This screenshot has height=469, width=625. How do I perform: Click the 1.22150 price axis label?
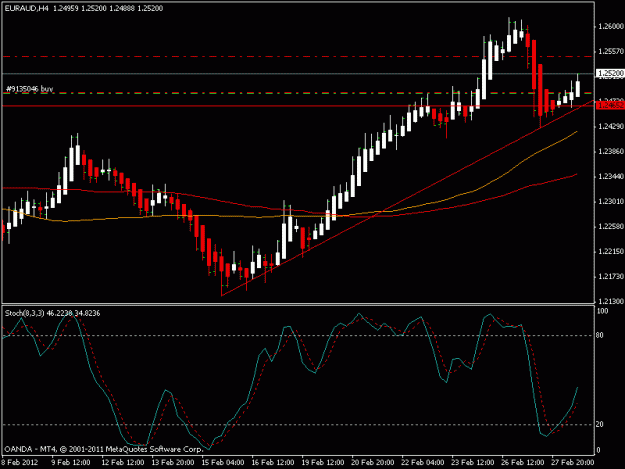click(610, 251)
